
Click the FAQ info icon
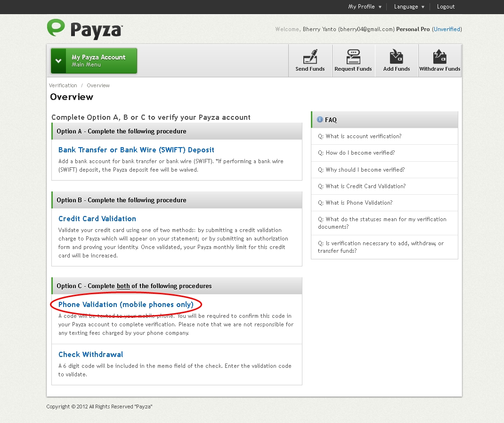pyautogui.click(x=320, y=120)
